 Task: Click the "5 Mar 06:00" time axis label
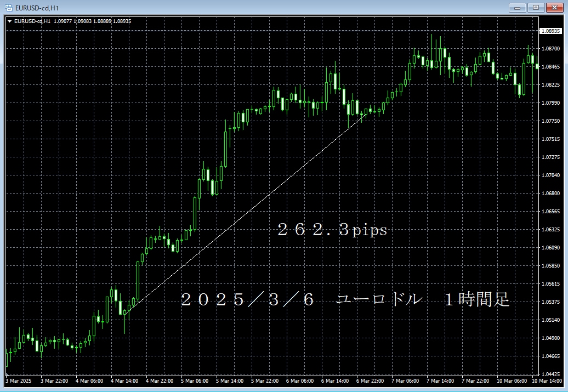pyautogui.click(x=195, y=381)
